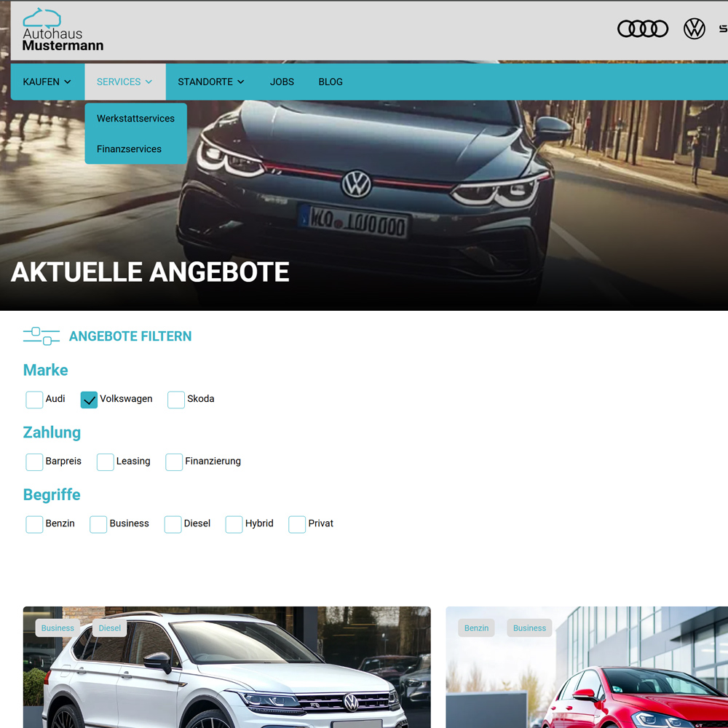Click the Volkswagen logo in header
The height and width of the screenshot is (728, 728).
(694, 29)
